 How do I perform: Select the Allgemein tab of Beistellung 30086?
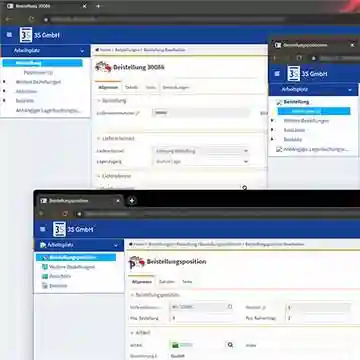click(x=108, y=87)
